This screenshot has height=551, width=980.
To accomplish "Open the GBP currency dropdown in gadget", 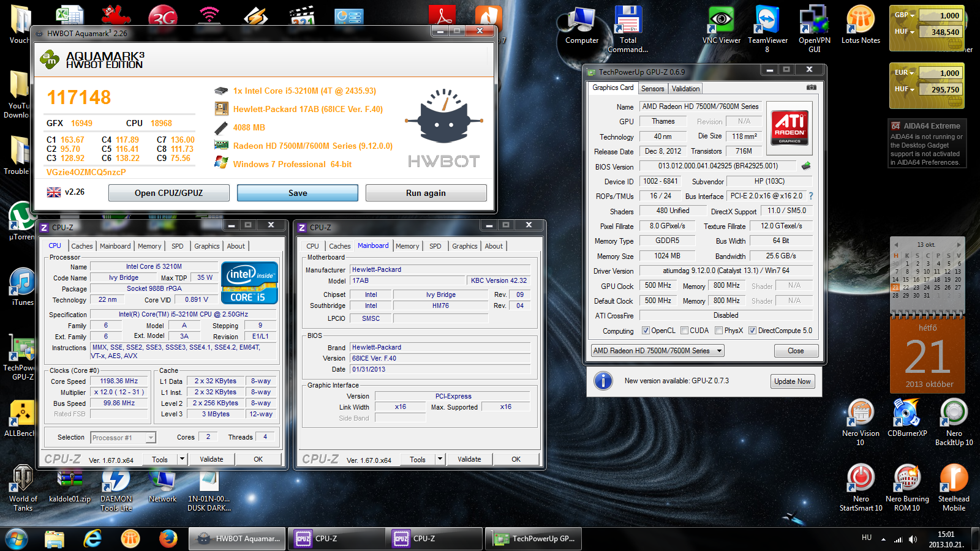I will tap(904, 15).
